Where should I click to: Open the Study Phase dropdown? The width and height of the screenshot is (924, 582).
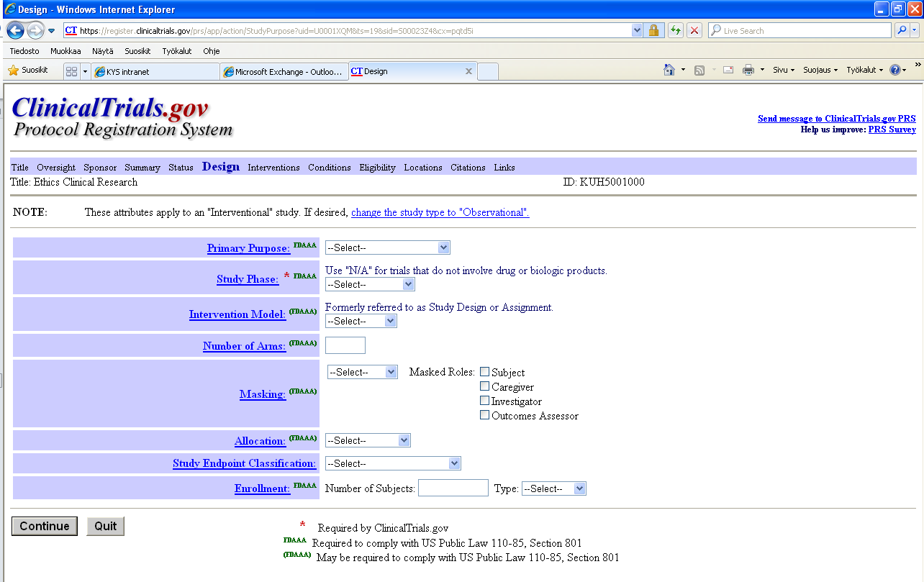click(370, 284)
